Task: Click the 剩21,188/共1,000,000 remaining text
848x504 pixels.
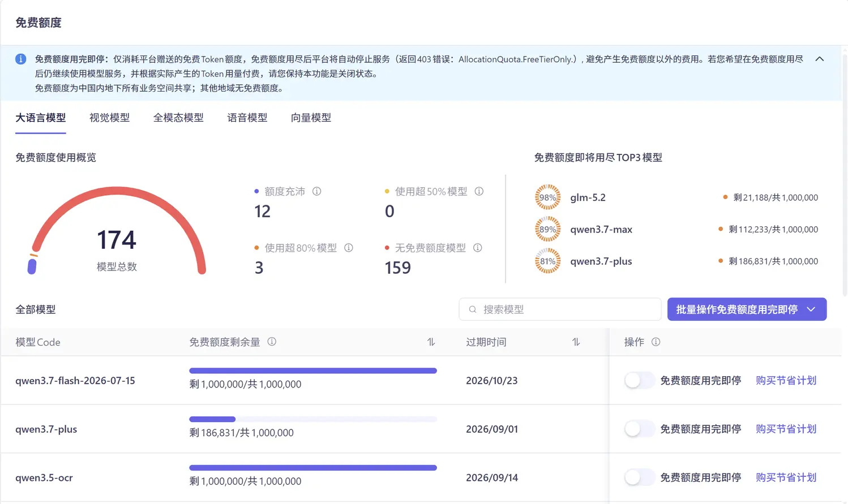Action: click(x=776, y=197)
